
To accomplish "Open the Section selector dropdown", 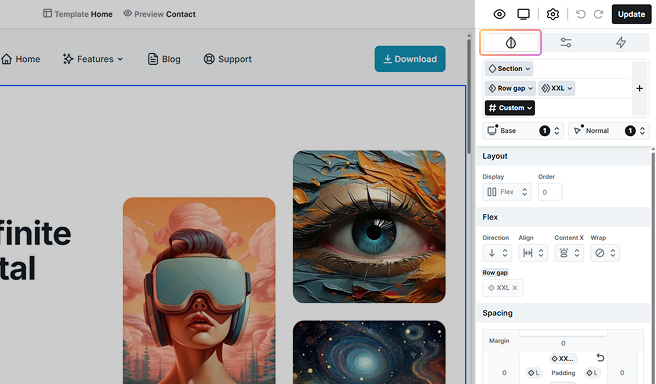I will click(509, 69).
